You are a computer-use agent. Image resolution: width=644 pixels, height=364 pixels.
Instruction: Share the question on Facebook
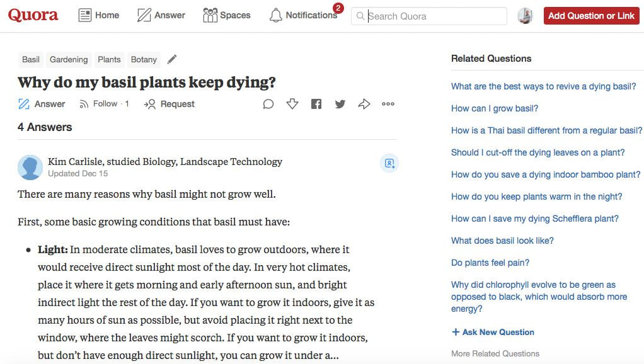[x=316, y=105]
